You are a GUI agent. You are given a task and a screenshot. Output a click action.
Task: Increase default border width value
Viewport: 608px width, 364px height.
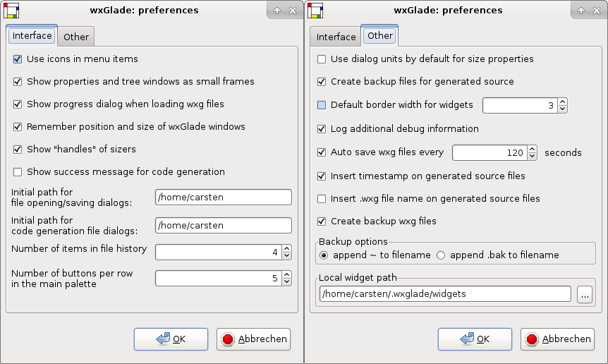coord(563,102)
